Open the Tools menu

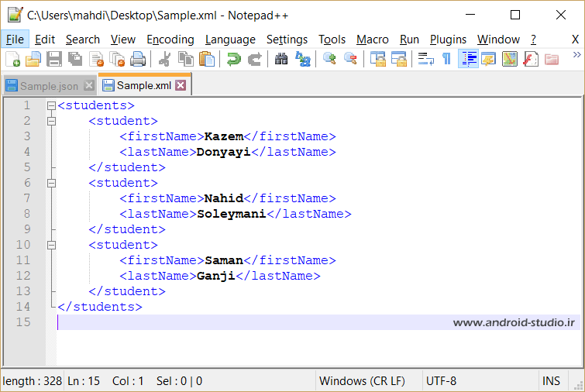pyautogui.click(x=332, y=40)
